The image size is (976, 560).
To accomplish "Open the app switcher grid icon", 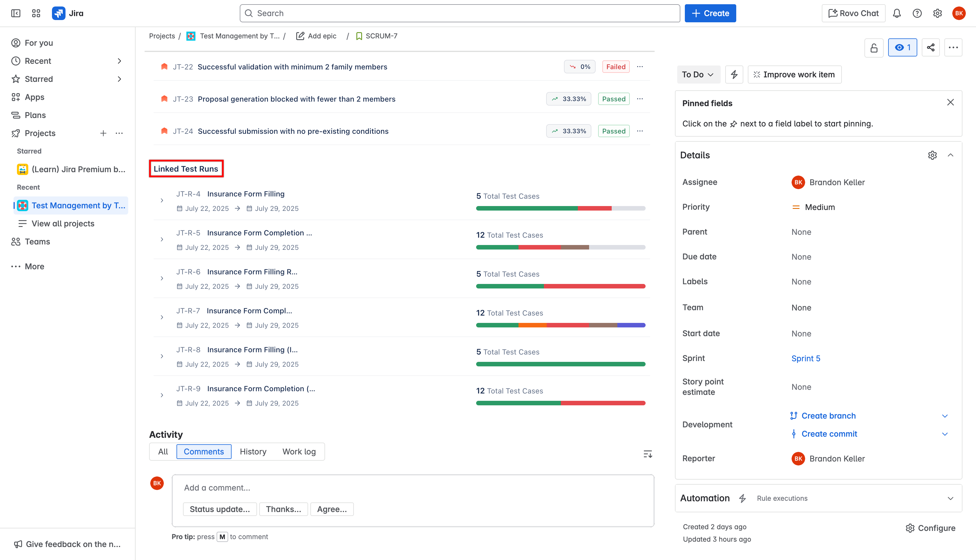I will (36, 14).
